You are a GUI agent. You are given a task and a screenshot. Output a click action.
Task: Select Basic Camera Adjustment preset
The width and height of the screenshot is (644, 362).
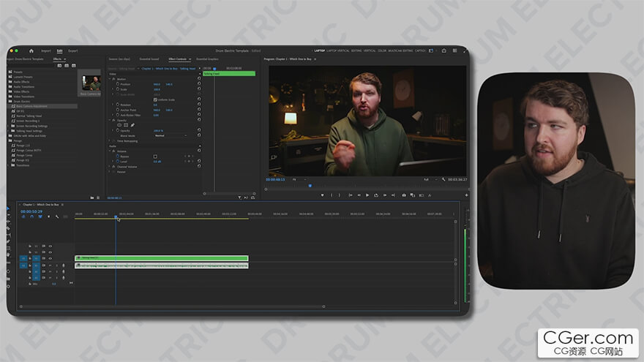pyautogui.click(x=32, y=106)
